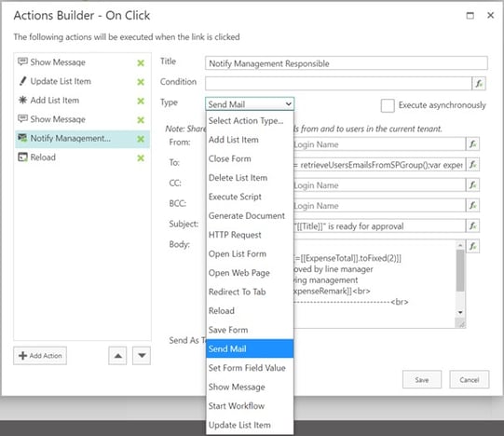Click the Add Action button
Viewport: 504px width, 436px height.
(40, 356)
